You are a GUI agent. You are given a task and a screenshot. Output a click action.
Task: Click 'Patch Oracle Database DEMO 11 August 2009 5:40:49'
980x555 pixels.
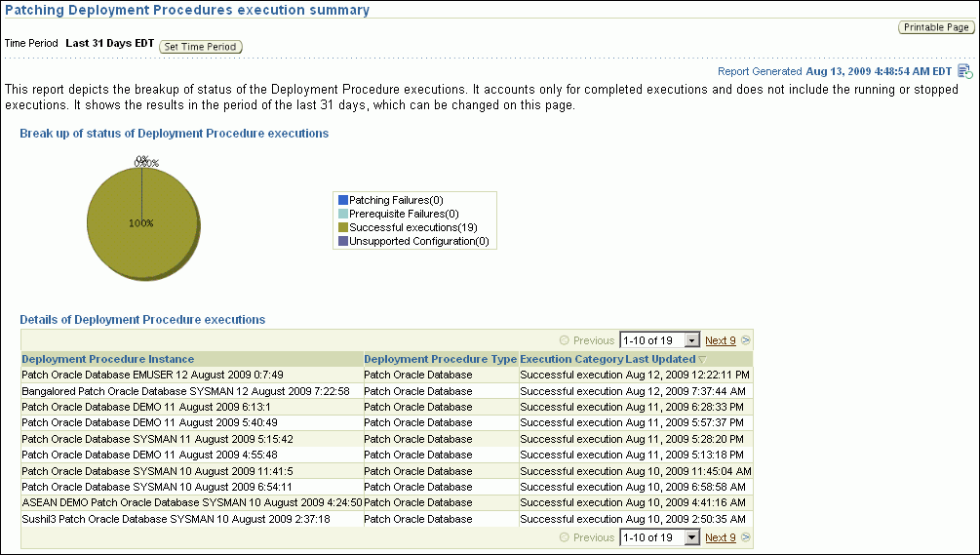[149, 422]
